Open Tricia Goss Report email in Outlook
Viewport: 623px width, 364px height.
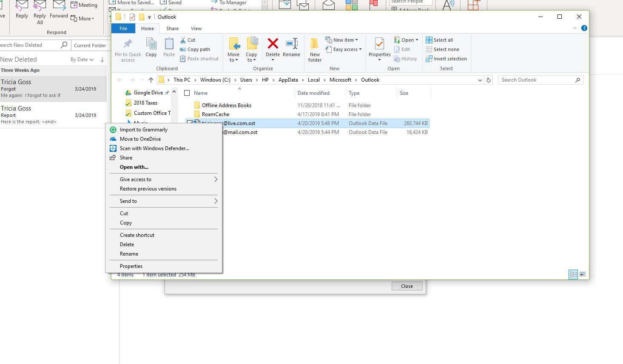point(53,115)
